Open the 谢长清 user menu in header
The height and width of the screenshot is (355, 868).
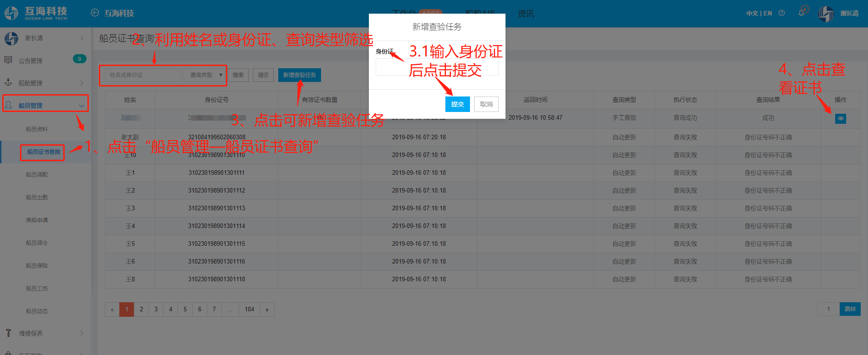[x=849, y=13]
